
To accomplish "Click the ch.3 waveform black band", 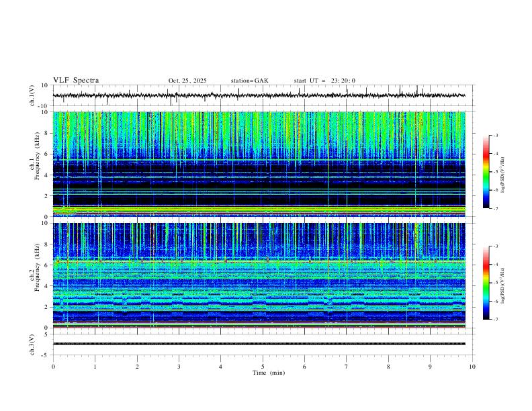I will (259, 344).
